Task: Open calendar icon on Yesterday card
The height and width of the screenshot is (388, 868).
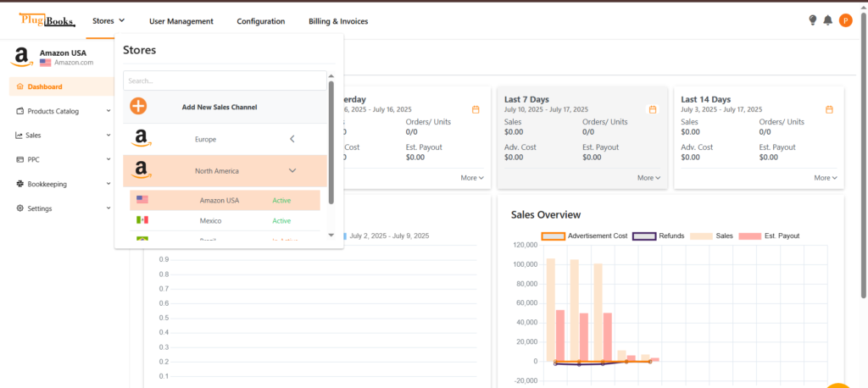Action: [476, 109]
